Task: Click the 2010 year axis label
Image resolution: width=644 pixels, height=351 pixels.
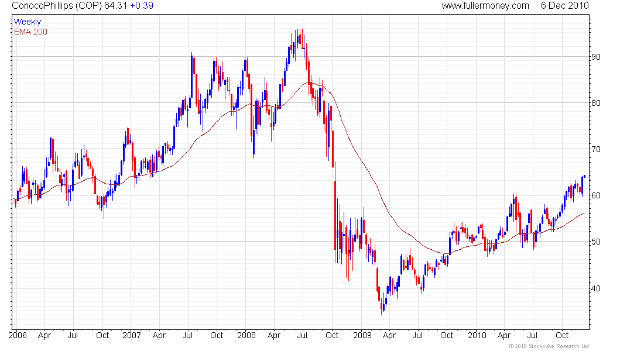Action: click(477, 335)
